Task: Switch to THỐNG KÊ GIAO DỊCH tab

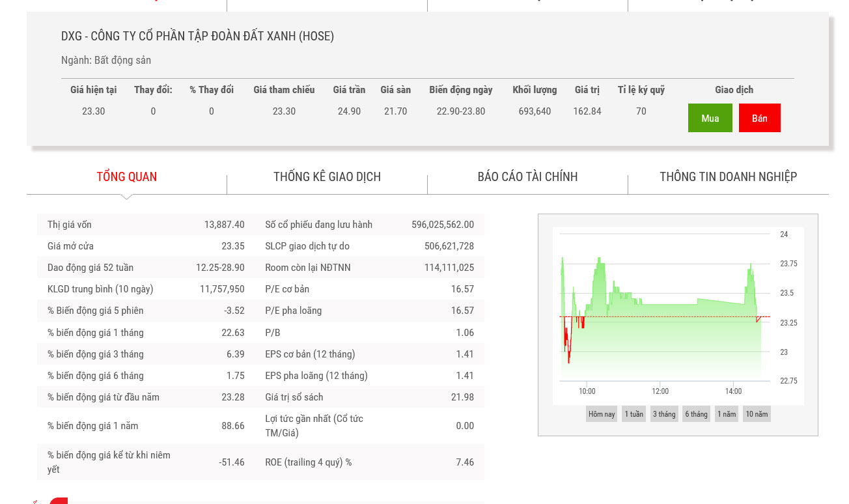Action: (327, 176)
